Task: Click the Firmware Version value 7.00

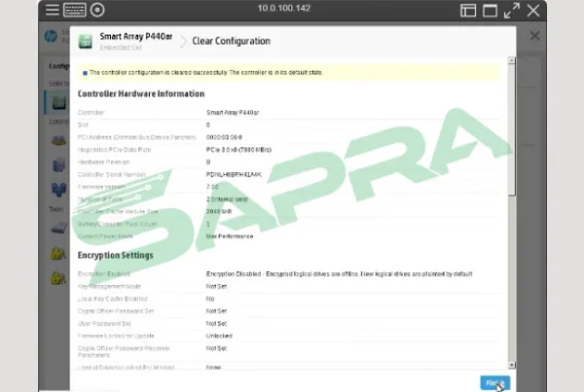Action: 212,187
